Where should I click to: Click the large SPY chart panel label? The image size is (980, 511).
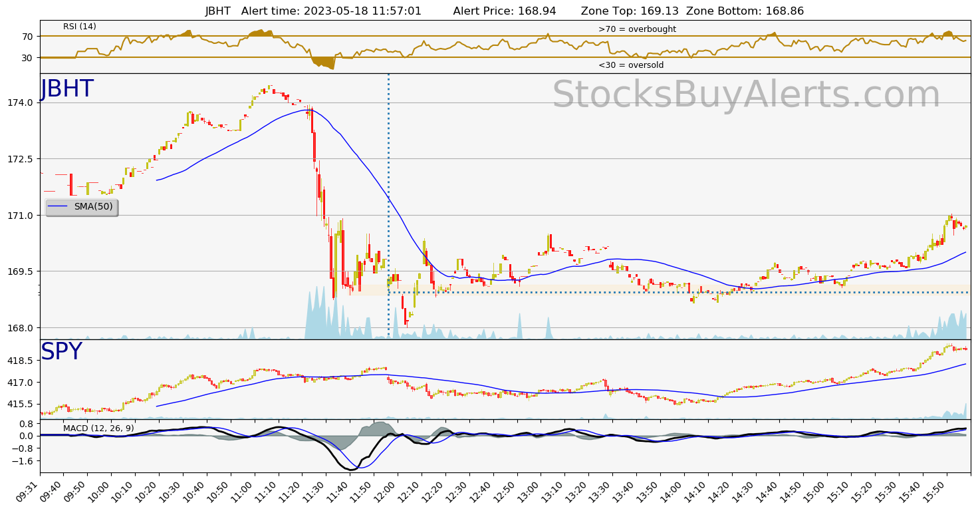[x=61, y=352]
